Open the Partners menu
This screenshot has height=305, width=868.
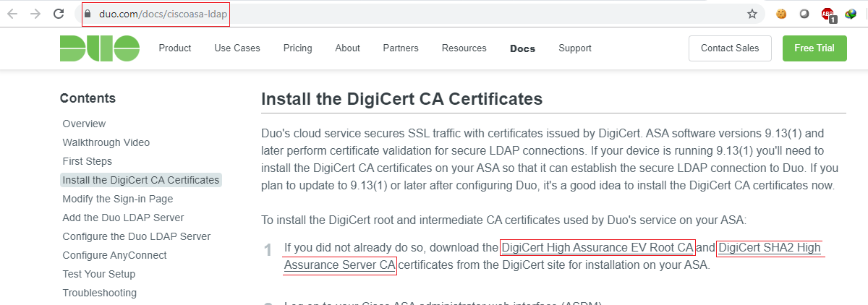click(401, 48)
